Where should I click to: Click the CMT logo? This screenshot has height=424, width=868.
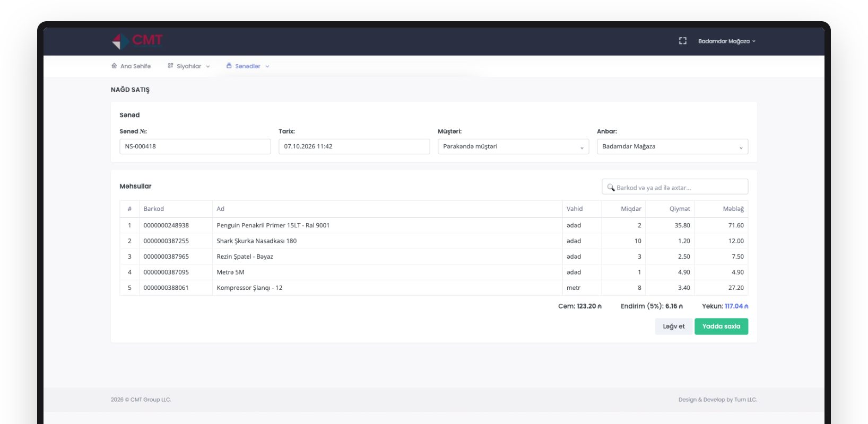coord(137,41)
